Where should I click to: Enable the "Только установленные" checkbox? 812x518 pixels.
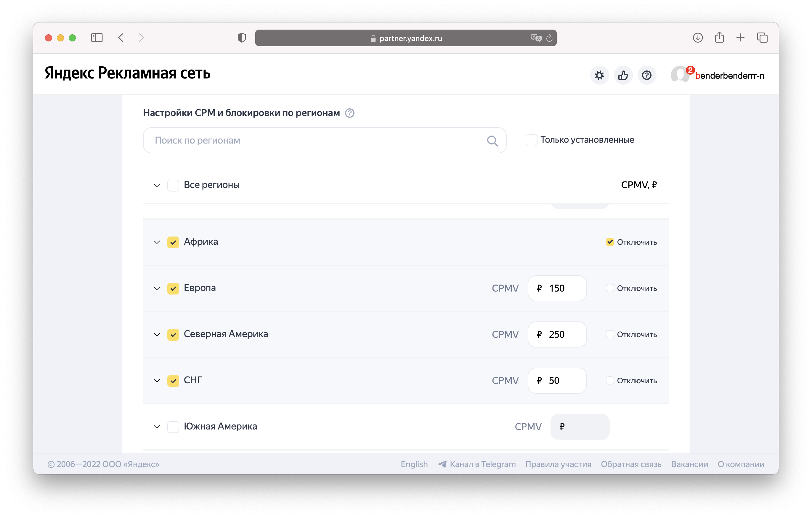click(531, 140)
